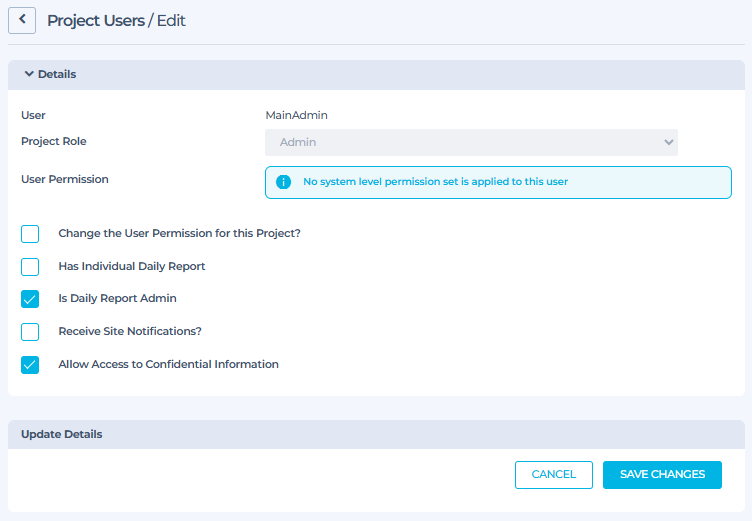
Task: Click the Save Changes button
Action: pyautogui.click(x=662, y=475)
